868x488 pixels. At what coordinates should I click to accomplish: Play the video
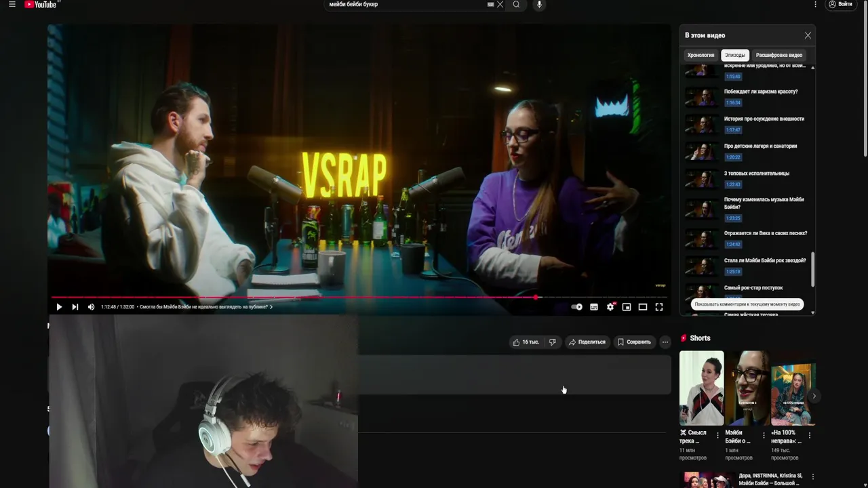point(59,307)
